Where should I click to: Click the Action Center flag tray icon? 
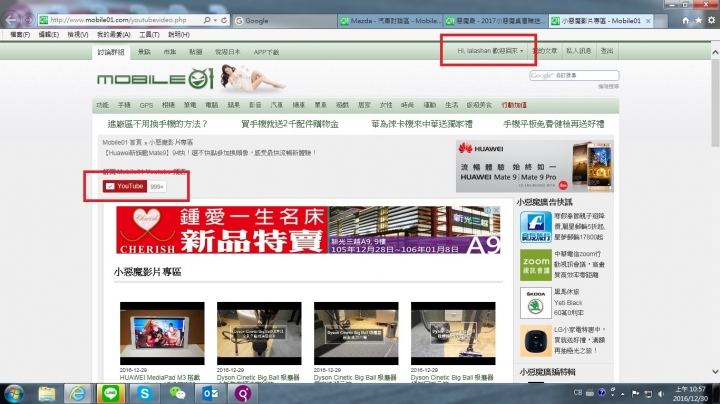click(x=636, y=394)
